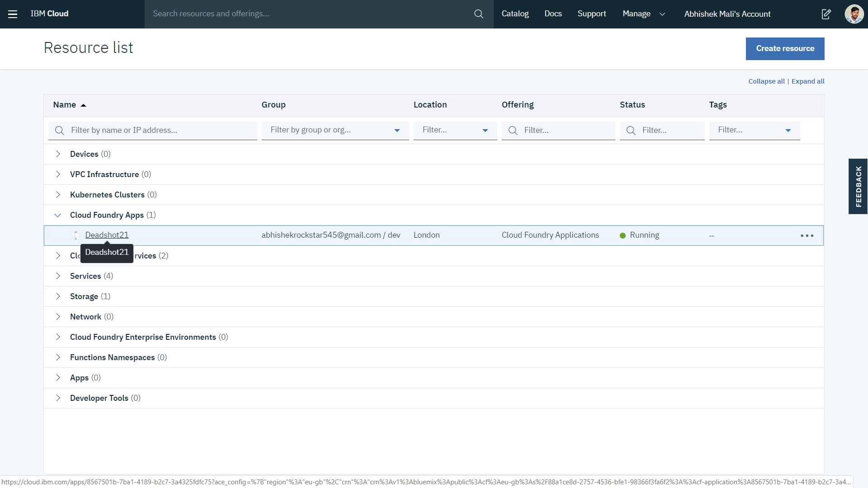
Task: Click the Status column header
Action: pos(632,105)
